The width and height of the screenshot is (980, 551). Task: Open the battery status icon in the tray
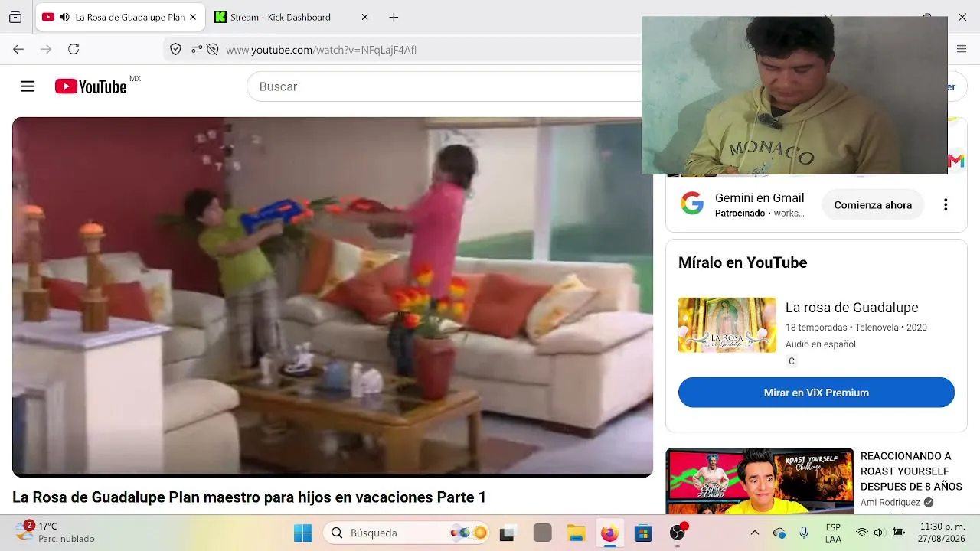point(897,533)
